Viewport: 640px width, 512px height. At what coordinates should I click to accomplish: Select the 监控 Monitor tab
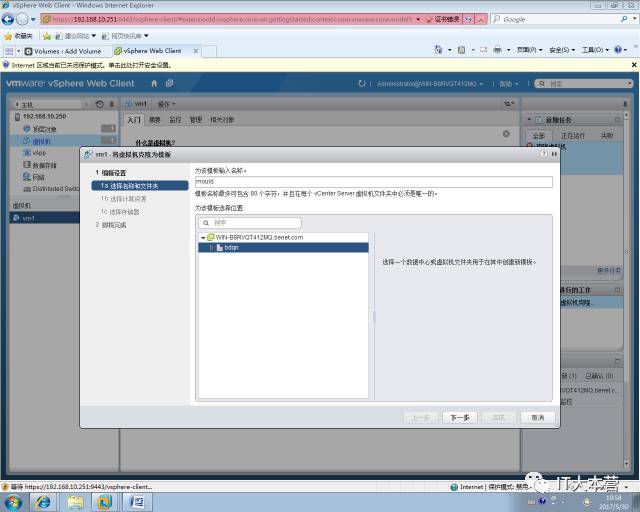[x=175, y=120]
